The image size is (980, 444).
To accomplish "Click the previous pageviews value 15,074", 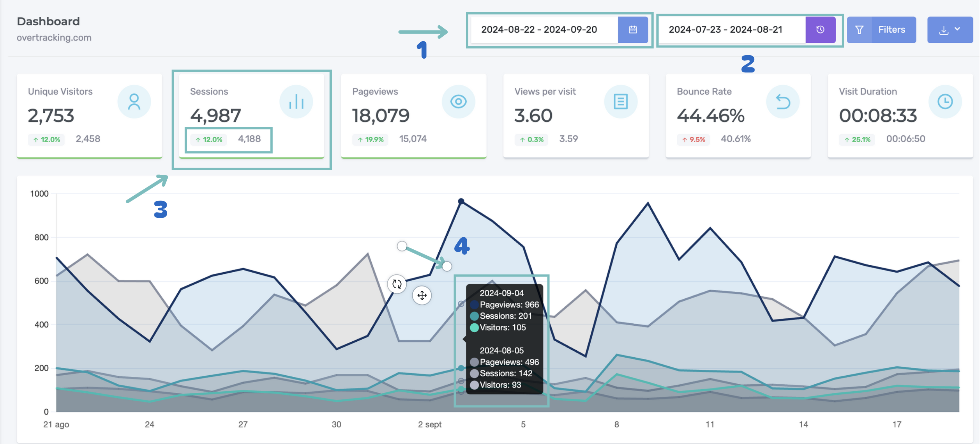I will coord(413,139).
